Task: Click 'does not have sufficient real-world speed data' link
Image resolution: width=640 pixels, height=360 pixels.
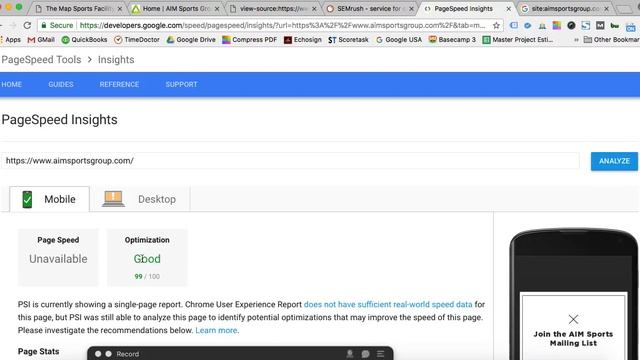Action: coord(388,304)
